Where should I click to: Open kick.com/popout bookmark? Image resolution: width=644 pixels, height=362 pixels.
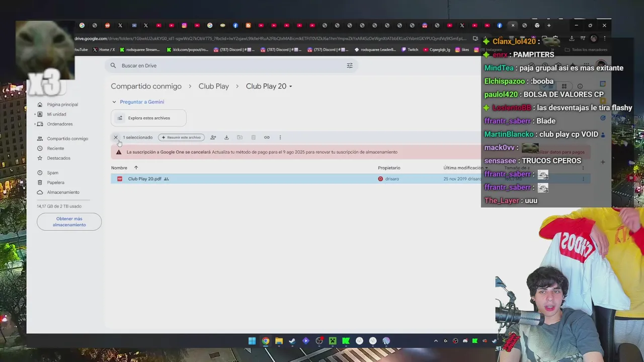coord(187,50)
